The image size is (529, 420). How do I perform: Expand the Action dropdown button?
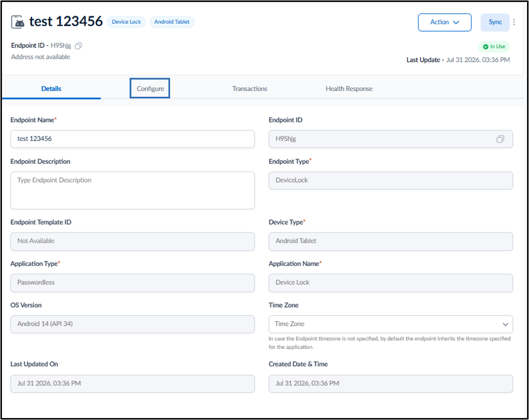tap(445, 22)
